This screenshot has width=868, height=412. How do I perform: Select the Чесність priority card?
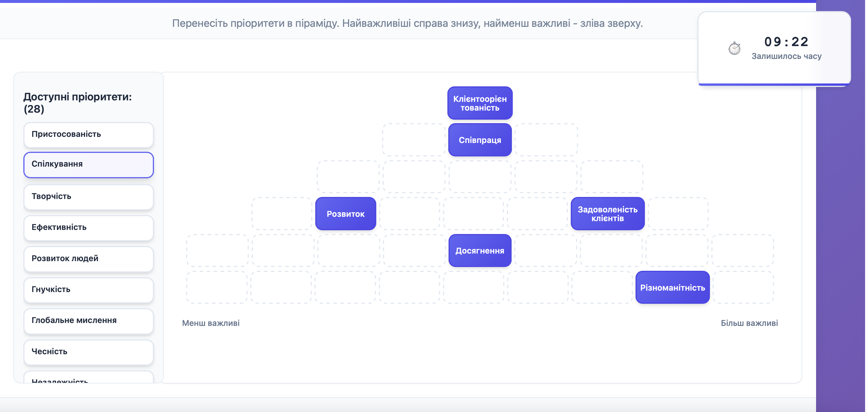88,352
